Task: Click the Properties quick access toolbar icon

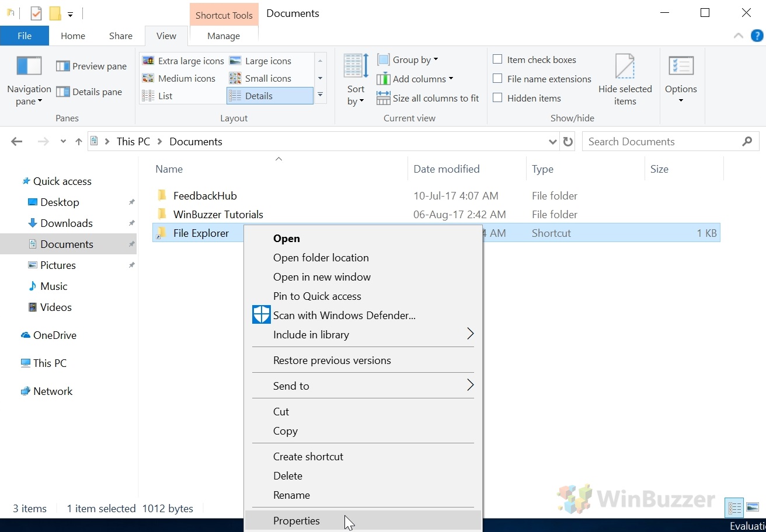Action: pos(36,13)
